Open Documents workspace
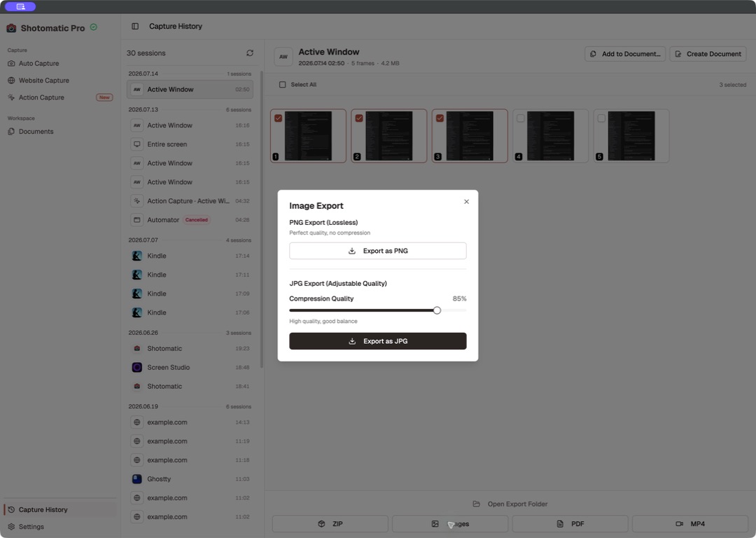Image resolution: width=756 pixels, height=538 pixels. point(59,131)
